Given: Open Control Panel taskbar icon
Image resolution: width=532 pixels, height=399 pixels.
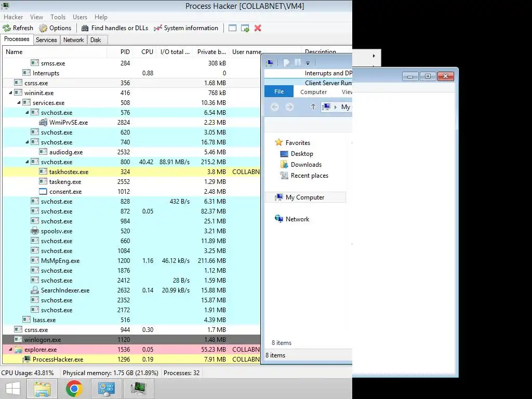Looking at the screenshot, I should point(107,389).
